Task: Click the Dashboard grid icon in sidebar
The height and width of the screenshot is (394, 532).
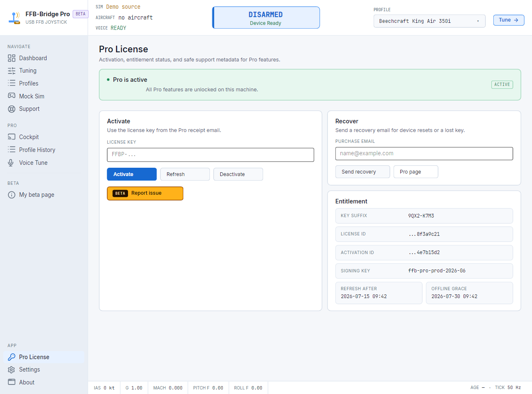Action: 12,58
